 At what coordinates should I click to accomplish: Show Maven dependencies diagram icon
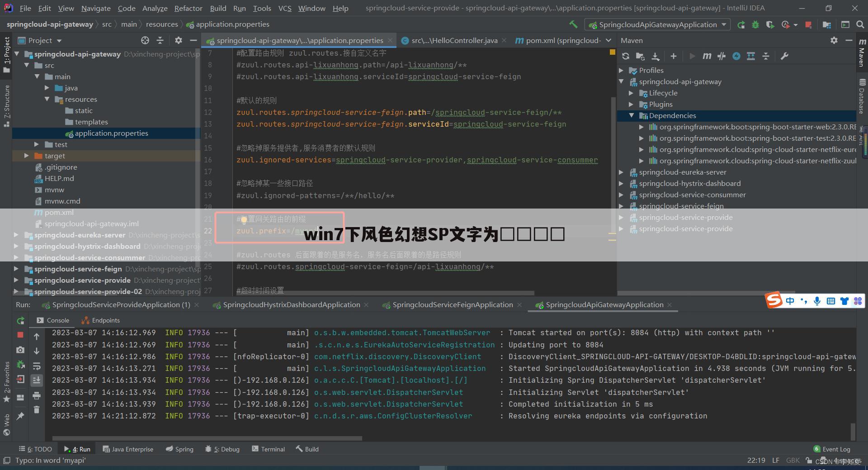click(x=751, y=56)
